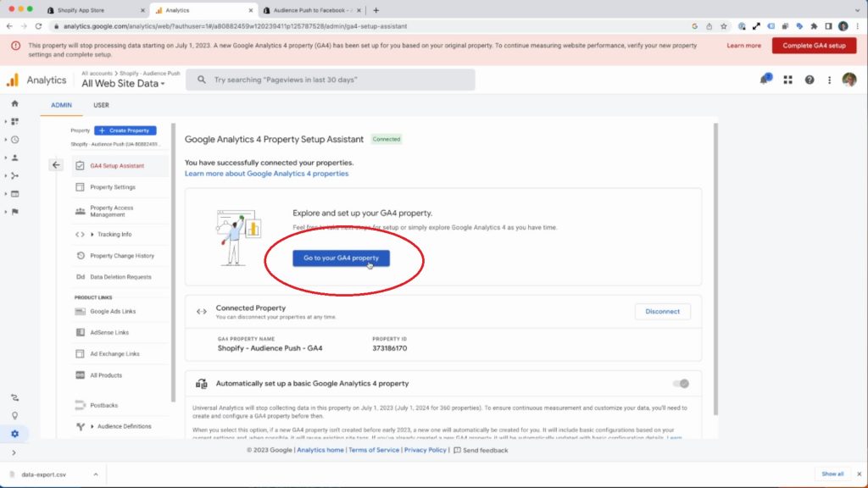
Task: Bookmark this page with the star icon
Action: (x=724, y=26)
